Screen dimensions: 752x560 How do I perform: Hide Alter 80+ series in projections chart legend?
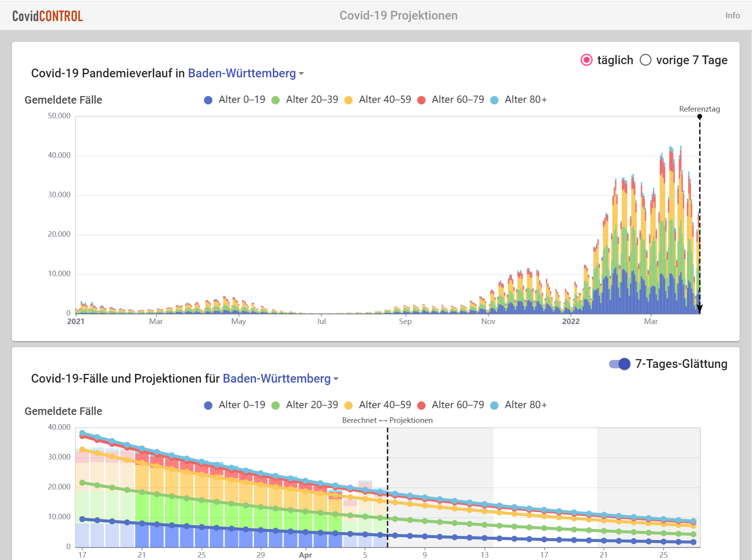[494, 405]
